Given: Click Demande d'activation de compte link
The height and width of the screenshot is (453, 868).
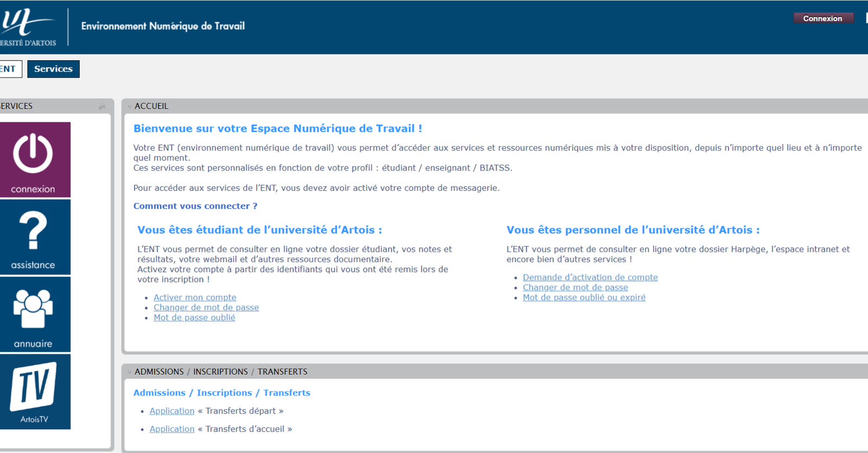Looking at the screenshot, I should [590, 277].
